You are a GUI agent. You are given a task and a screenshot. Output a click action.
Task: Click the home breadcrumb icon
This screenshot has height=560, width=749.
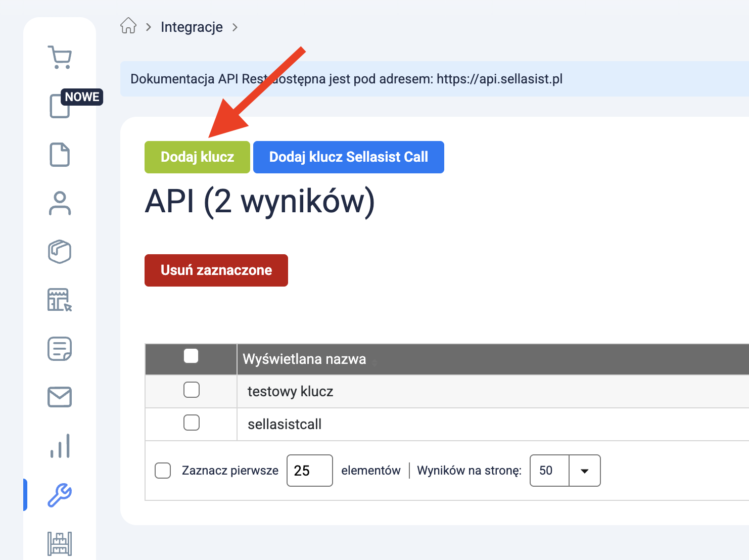tap(128, 26)
